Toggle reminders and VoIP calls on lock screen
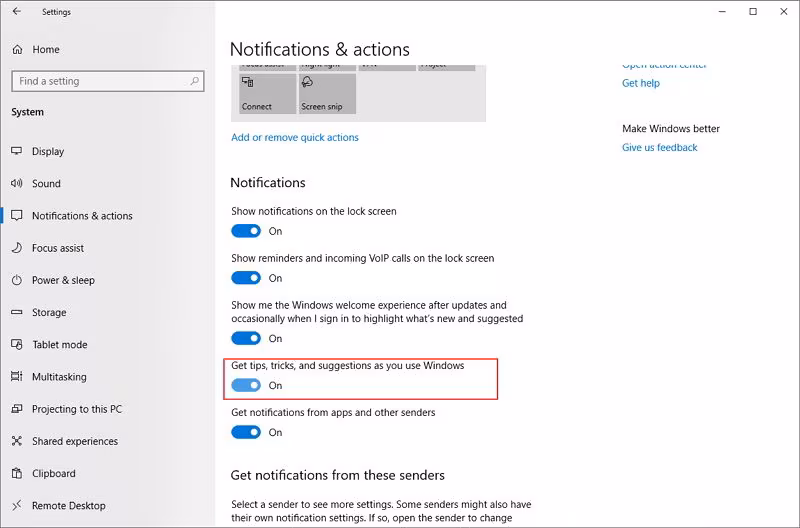The image size is (800, 528). click(246, 278)
